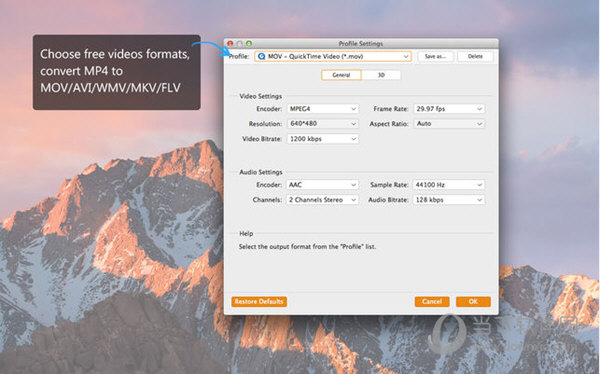The height and width of the screenshot is (374, 600).
Task: Click the Frame Rate label
Action: 391,109
